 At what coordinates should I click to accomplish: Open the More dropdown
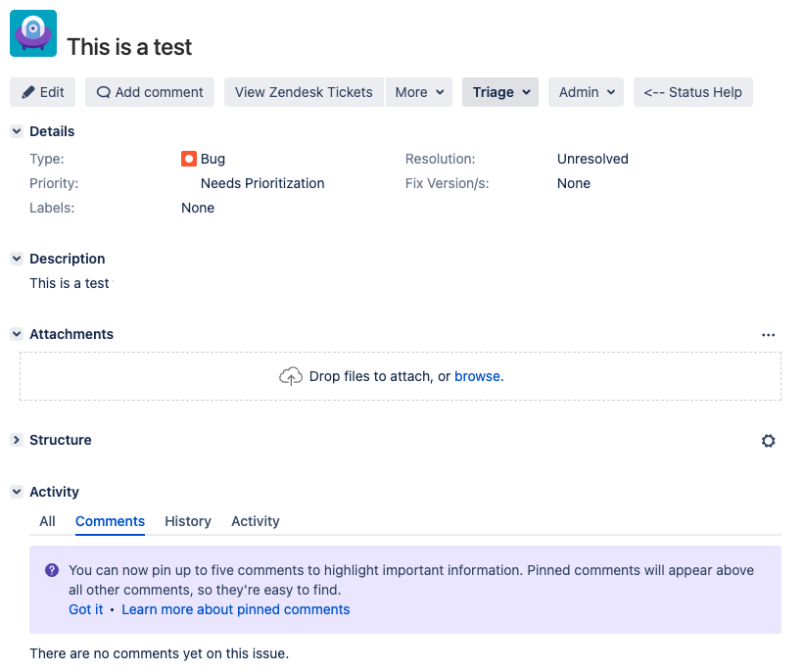point(419,91)
